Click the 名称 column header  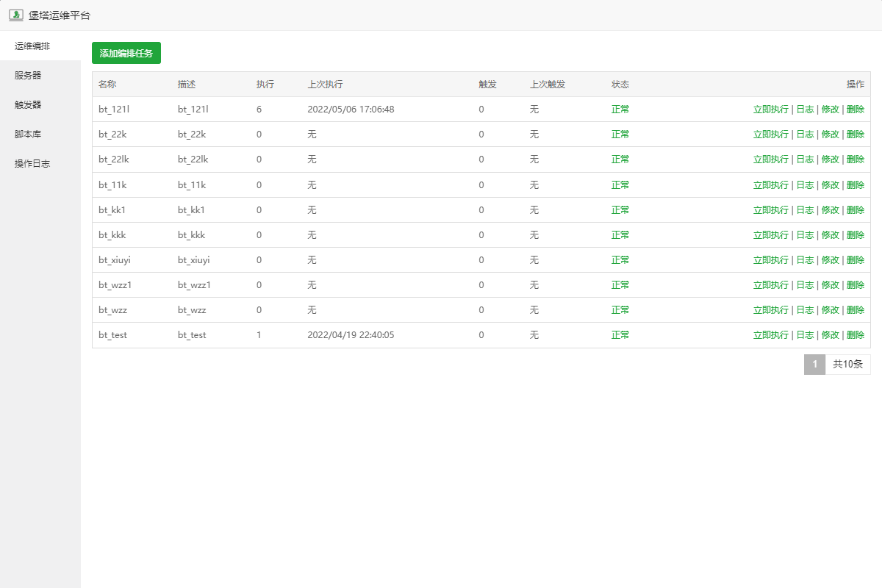[x=107, y=85]
